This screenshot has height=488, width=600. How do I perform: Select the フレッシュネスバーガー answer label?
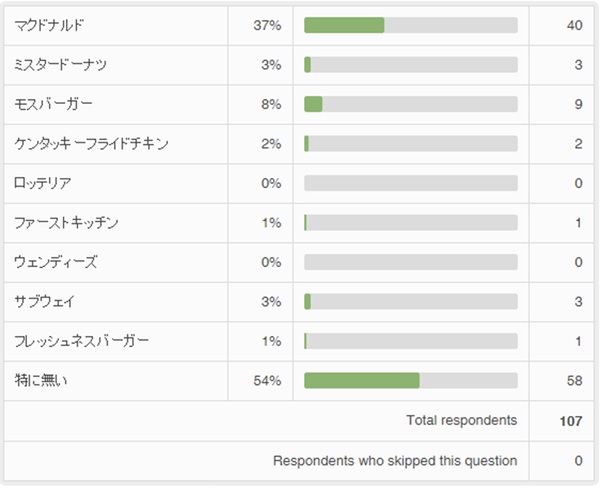(x=82, y=341)
